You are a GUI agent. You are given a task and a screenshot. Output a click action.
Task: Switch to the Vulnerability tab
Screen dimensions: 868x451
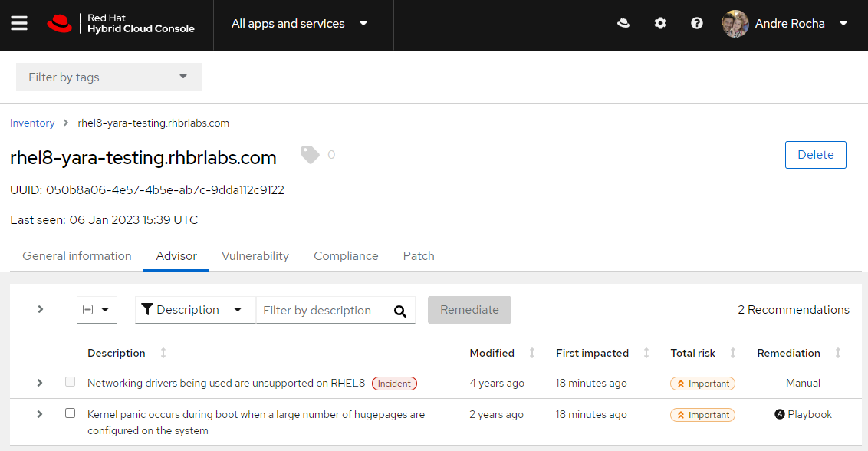tap(255, 256)
